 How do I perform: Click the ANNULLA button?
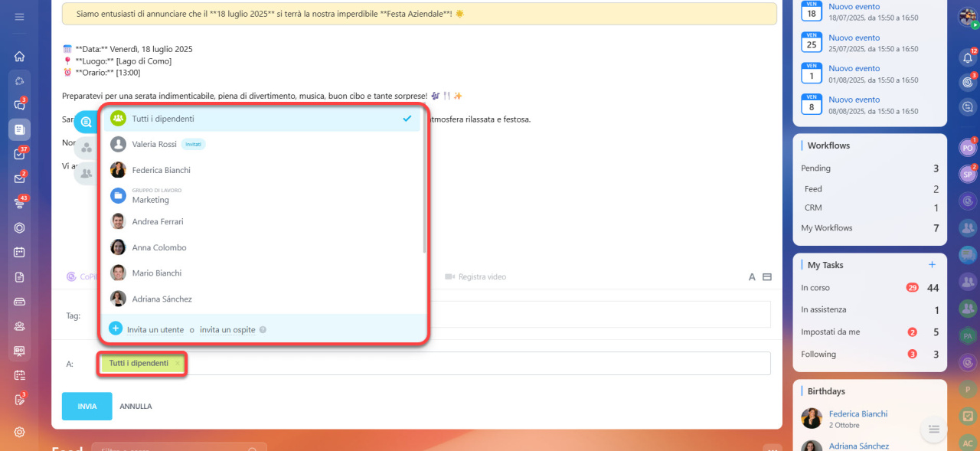(x=136, y=407)
